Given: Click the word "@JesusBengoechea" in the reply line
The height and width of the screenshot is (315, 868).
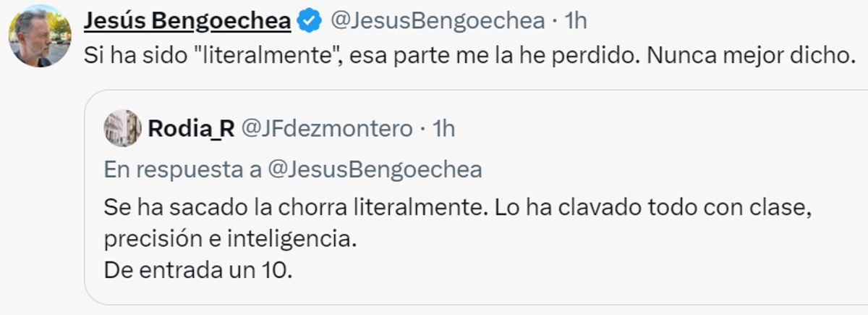Looking at the screenshot, I should click(x=375, y=169).
